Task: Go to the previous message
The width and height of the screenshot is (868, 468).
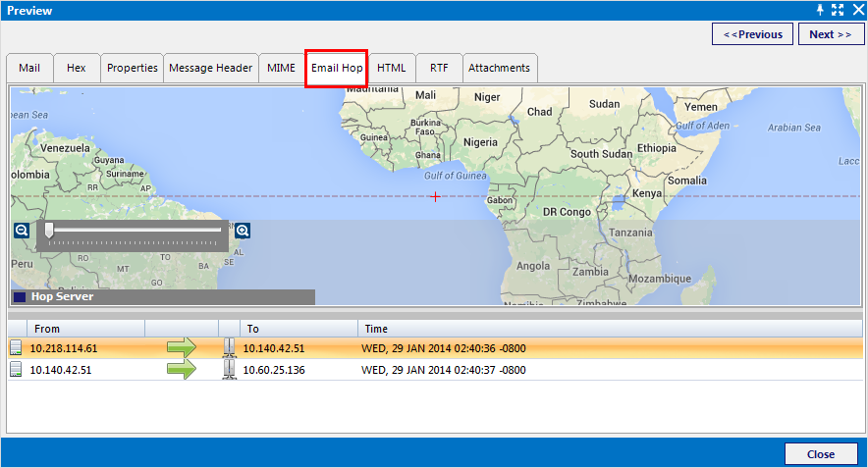Action: (x=752, y=34)
